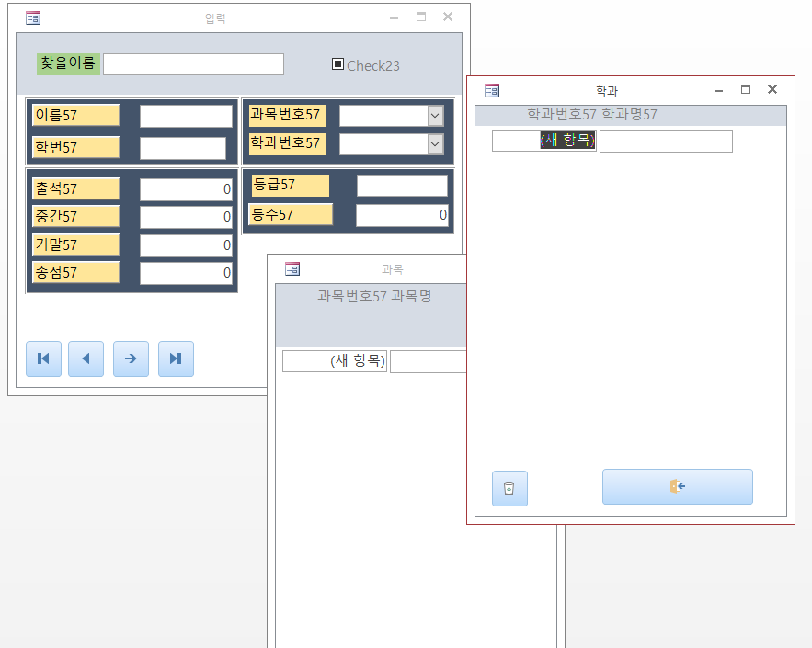The width and height of the screenshot is (812, 648).
Task: Click the 등수57 label
Action: 291,214
